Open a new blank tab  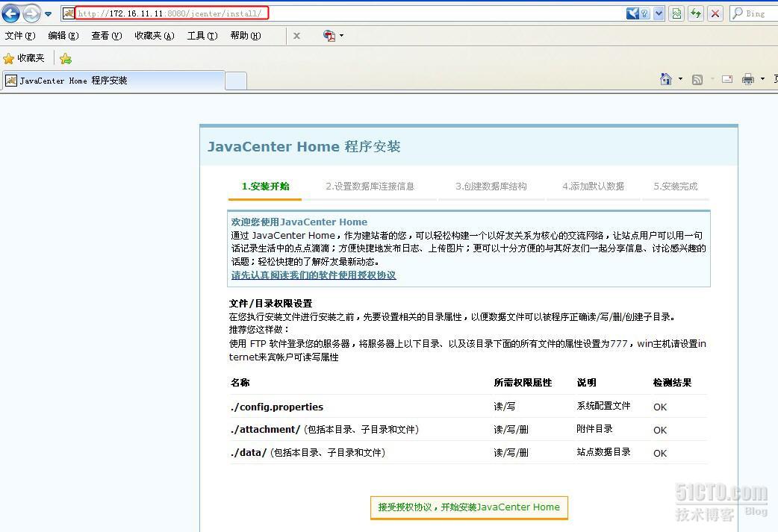point(236,81)
